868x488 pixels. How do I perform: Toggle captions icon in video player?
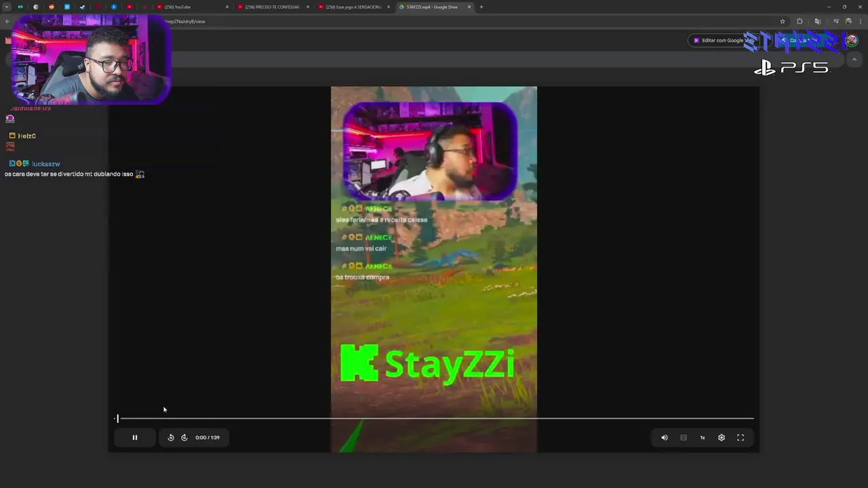[x=684, y=437]
